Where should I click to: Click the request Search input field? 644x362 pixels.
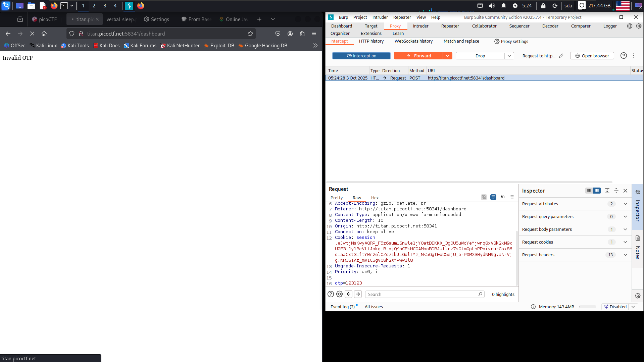coord(422,294)
